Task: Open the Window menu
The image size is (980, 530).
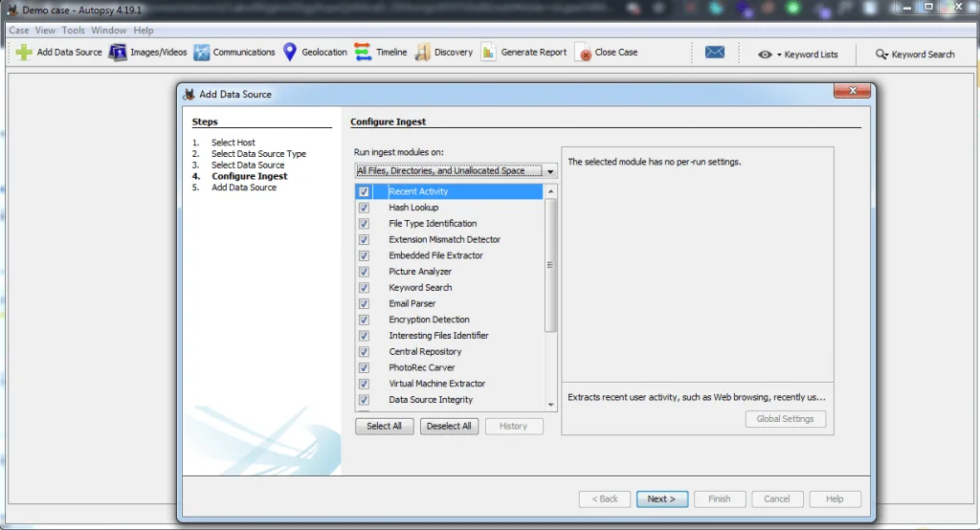Action: pos(109,30)
